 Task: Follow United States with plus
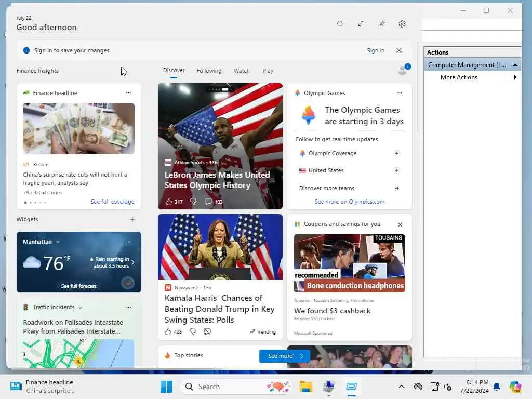point(396,170)
